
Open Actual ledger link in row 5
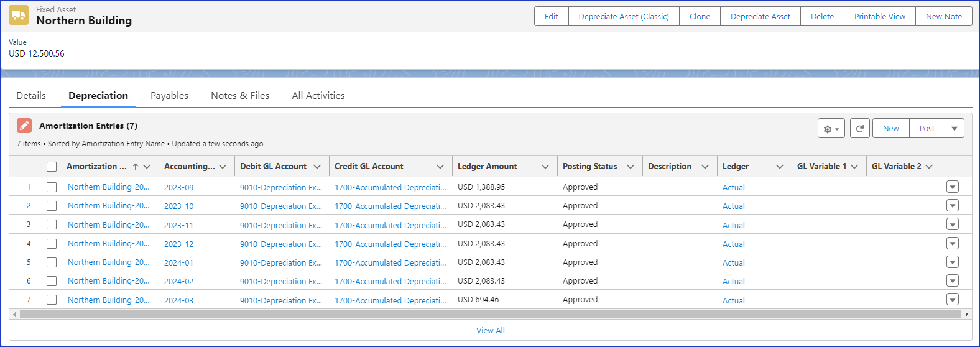point(734,262)
